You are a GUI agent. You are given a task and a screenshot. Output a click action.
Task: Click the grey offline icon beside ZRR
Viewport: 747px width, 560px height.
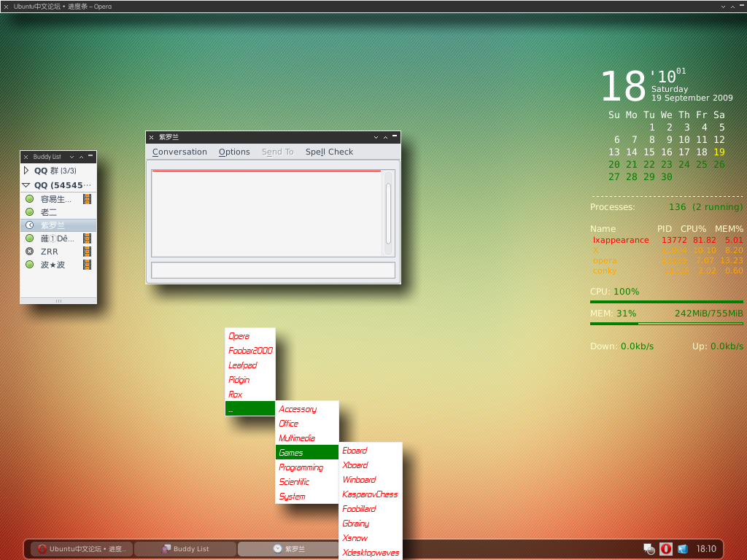[29, 252]
